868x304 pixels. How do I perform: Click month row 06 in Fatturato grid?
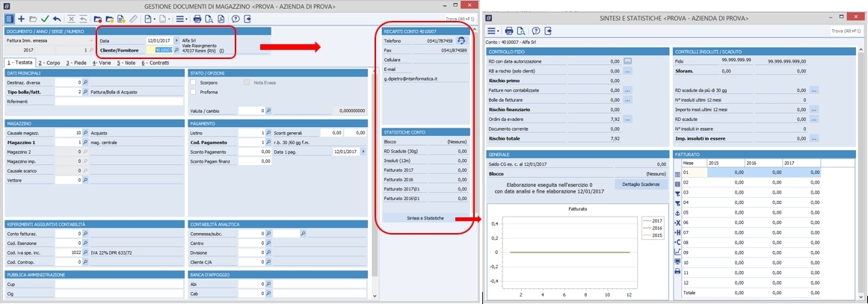(751, 222)
